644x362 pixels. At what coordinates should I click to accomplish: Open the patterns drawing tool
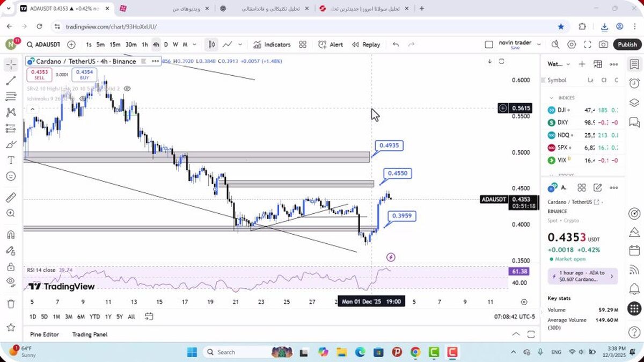click(x=11, y=112)
